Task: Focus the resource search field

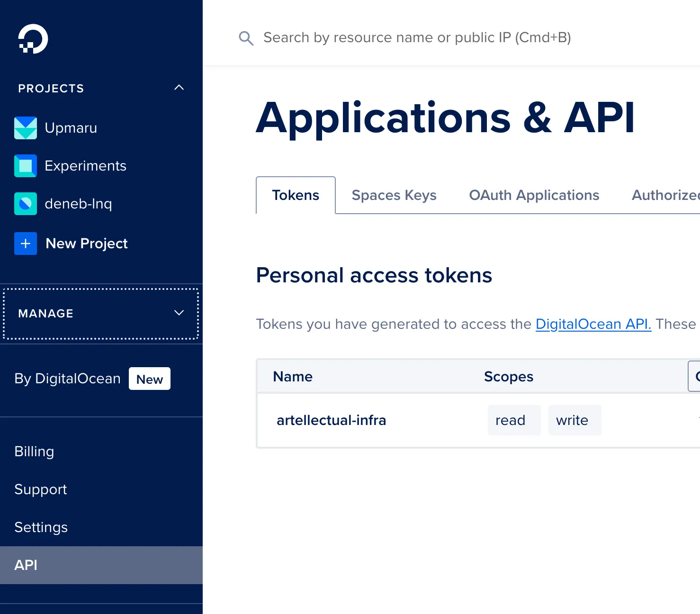Action: click(417, 37)
